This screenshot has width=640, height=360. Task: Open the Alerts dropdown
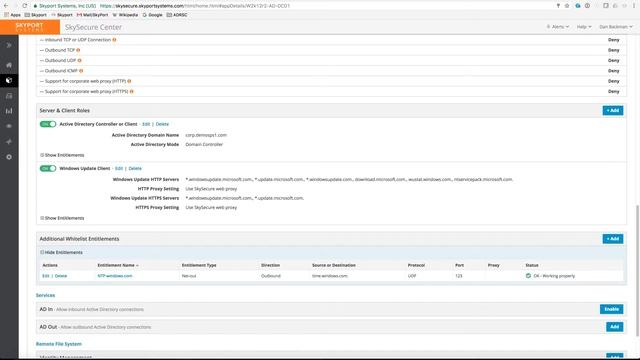(558, 27)
